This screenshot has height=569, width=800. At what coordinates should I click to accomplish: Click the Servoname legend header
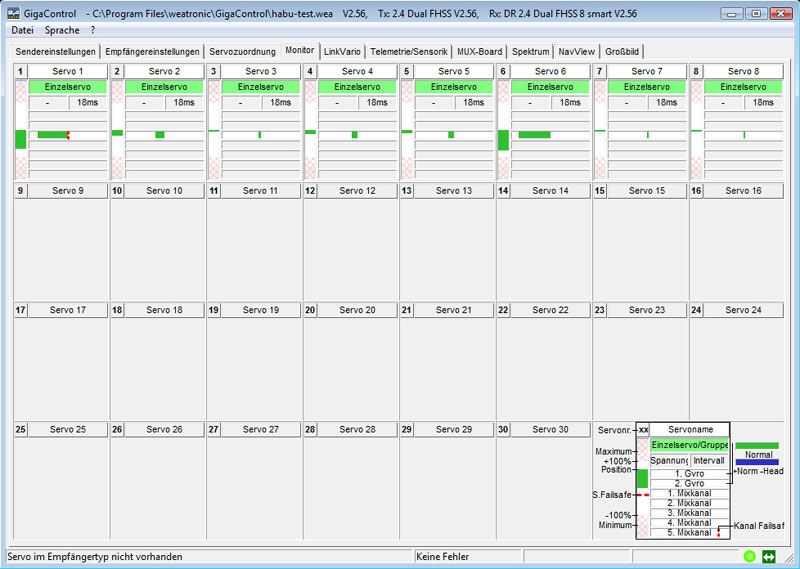pos(690,429)
